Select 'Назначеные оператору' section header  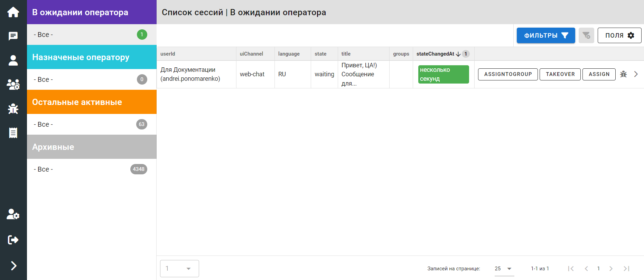pyautogui.click(x=92, y=57)
